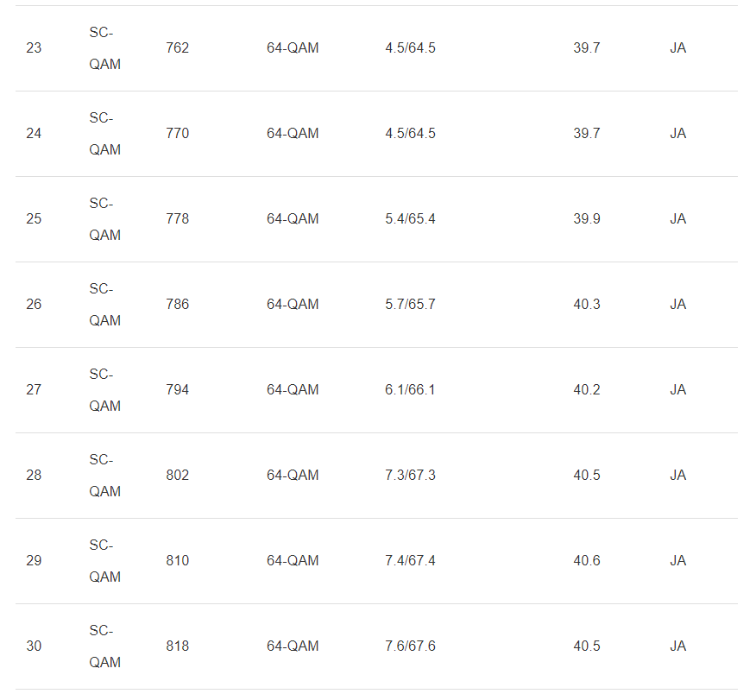Select the 39.9 reading
Screen dimensions: 756x700
point(586,219)
